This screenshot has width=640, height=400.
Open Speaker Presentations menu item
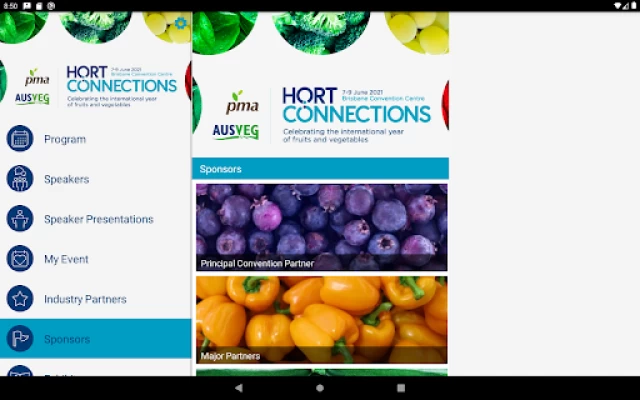(96, 219)
